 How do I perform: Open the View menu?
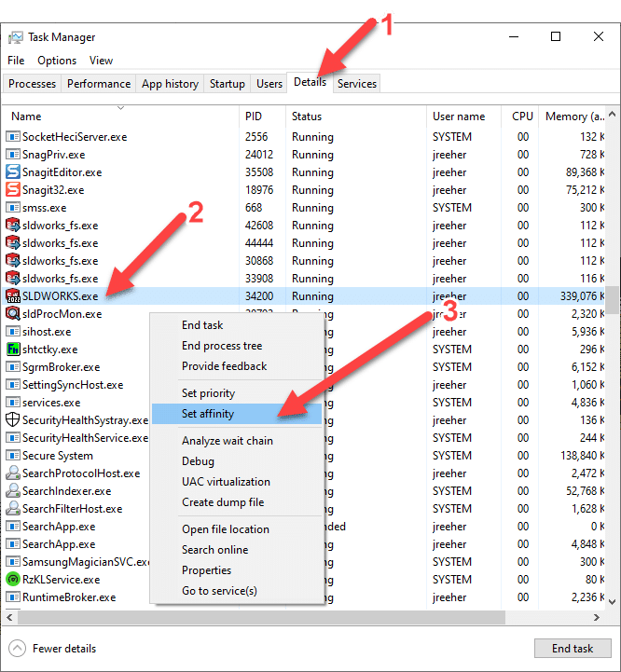coord(101,61)
